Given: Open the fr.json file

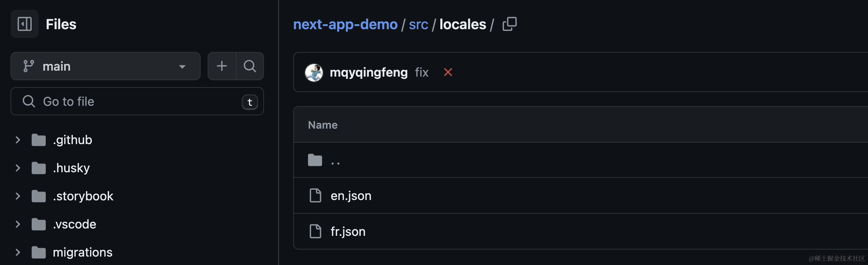Looking at the screenshot, I should 348,232.
